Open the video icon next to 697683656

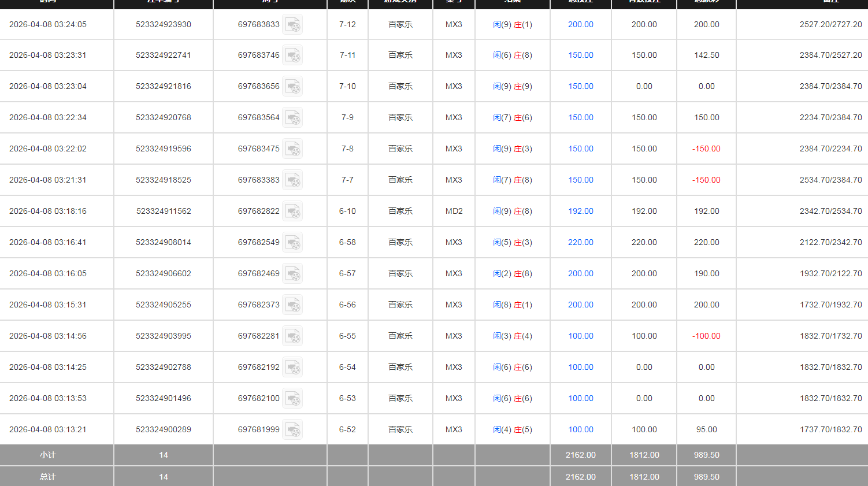tap(292, 87)
